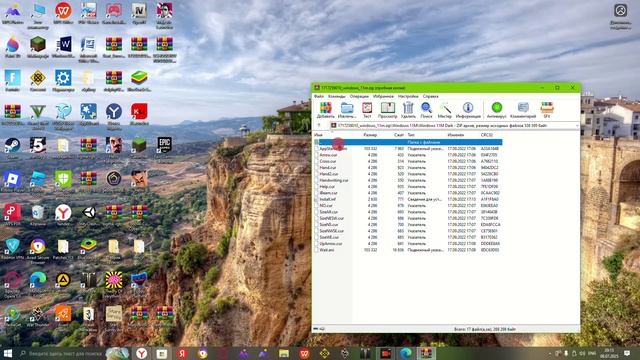
Task: Select the NO.cur file row
Action: click(407, 205)
